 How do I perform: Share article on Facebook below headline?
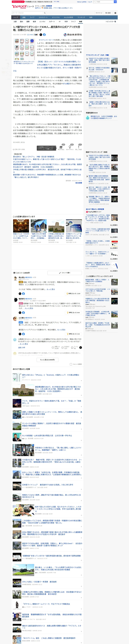coord(44,35)
